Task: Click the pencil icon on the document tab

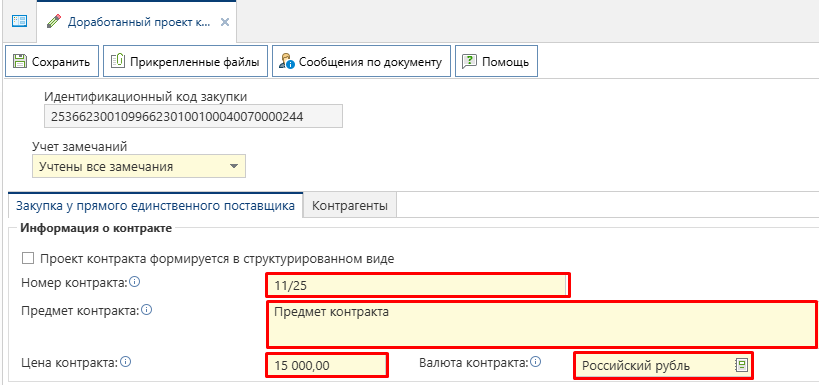Action: pyautogui.click(x=53, y=21)
